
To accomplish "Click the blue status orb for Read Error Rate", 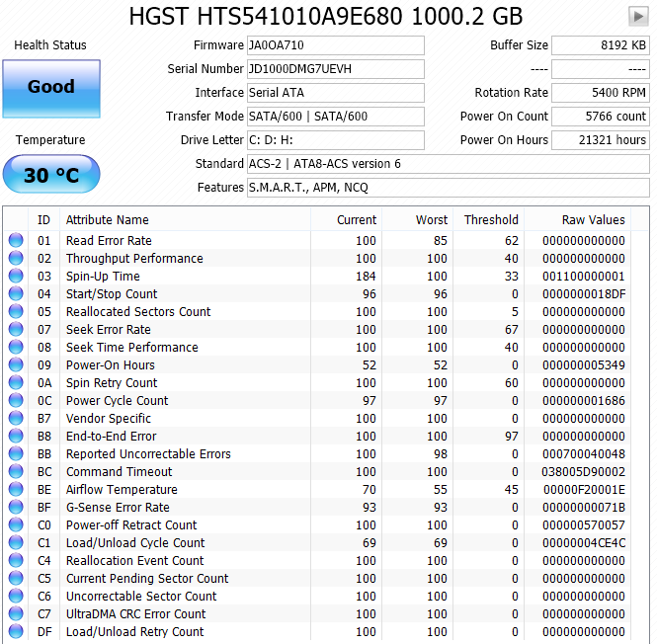I will 16,241.
